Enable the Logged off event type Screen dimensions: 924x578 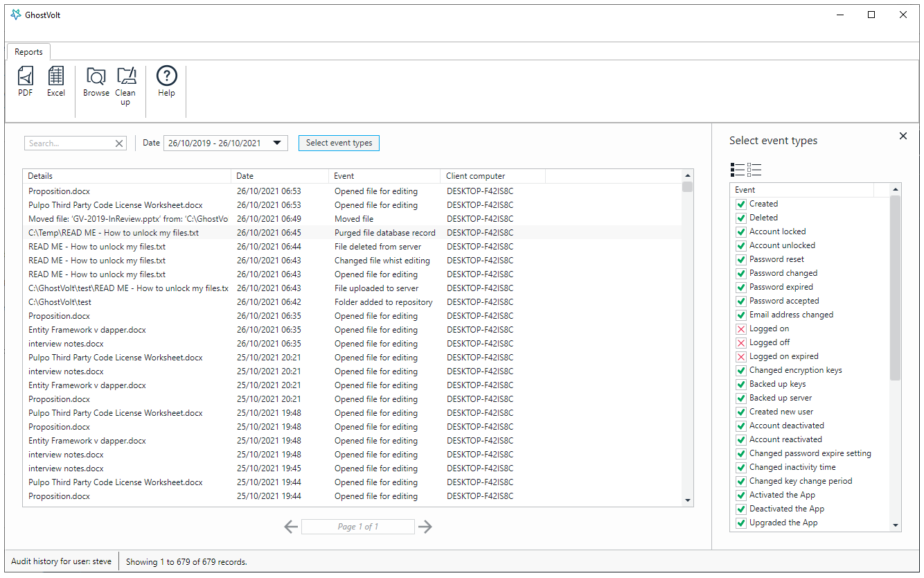[740, 342]
